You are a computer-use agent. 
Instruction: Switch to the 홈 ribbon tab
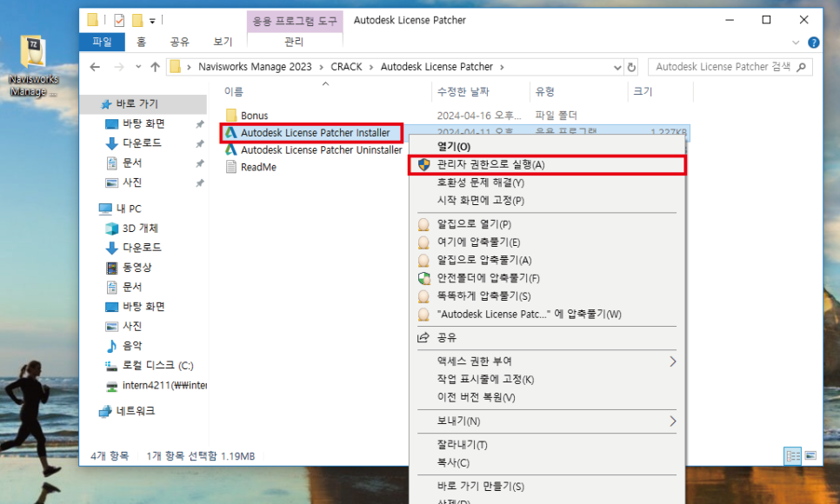141,42
